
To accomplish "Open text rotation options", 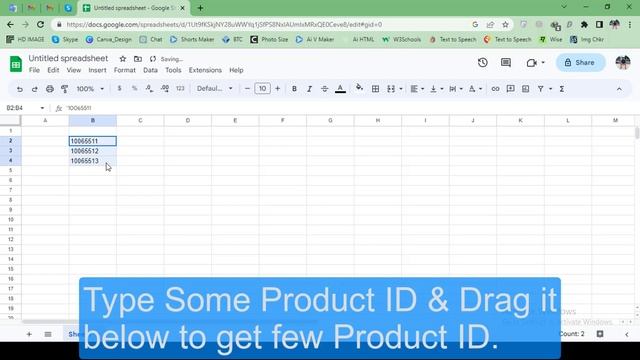I will tap(475, 89).
